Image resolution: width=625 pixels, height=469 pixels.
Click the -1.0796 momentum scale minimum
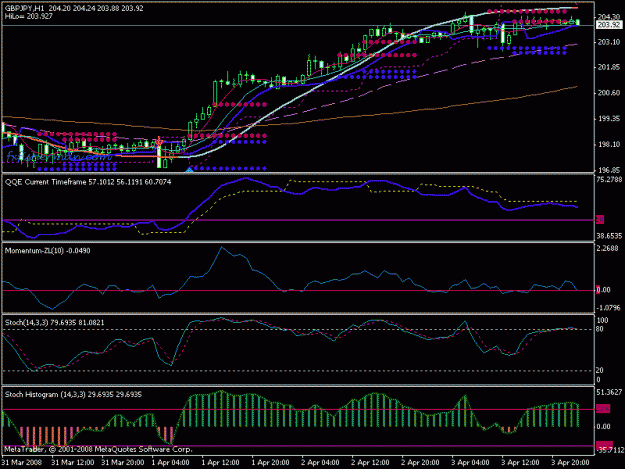coord(608,308)
